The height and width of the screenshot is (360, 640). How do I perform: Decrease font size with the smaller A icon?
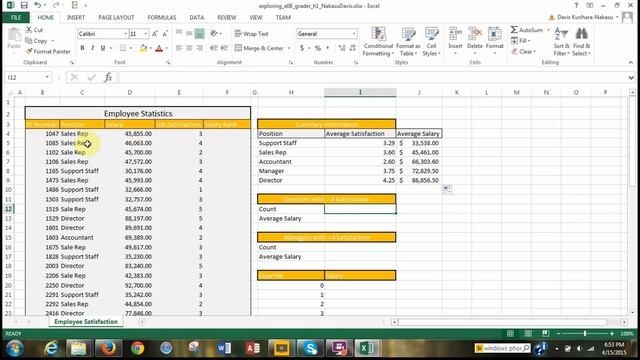coord(165,34)
